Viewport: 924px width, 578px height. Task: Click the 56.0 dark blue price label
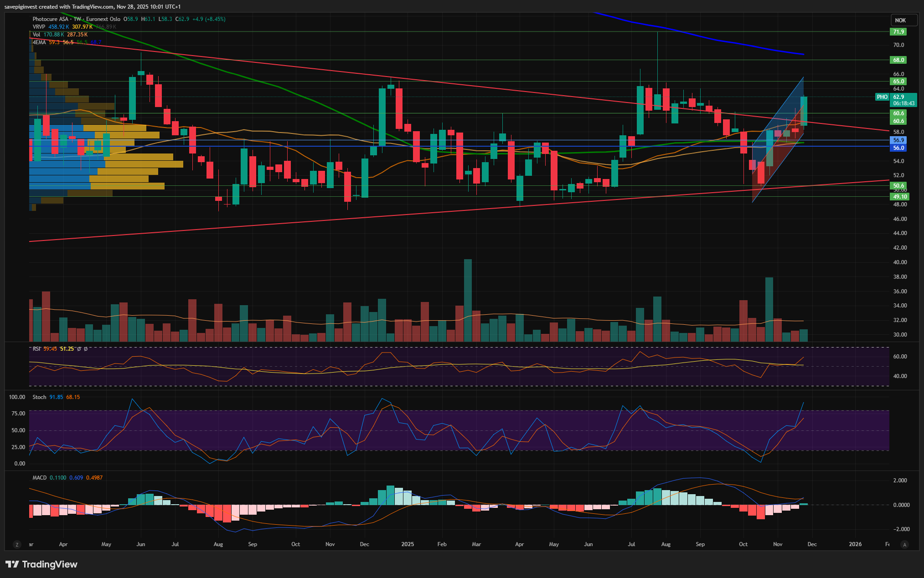coord(898,148)
